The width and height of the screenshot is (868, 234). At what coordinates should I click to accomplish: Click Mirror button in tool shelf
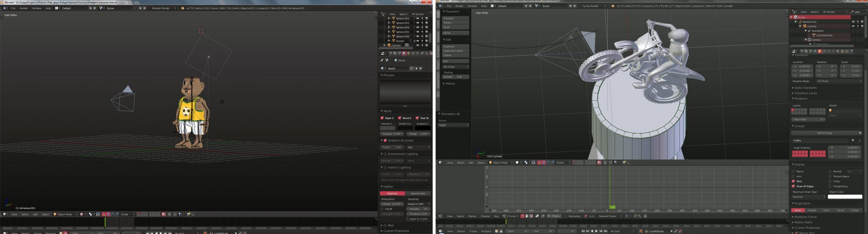456,33
